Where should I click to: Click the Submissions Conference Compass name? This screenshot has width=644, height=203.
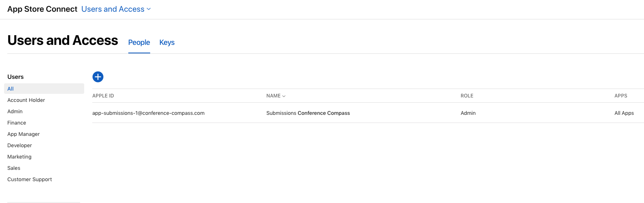308,113
